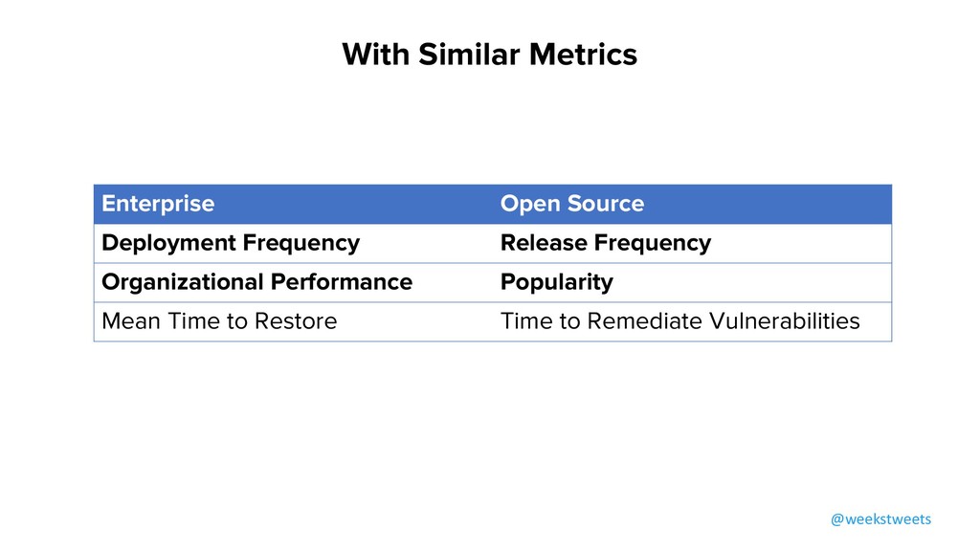Click the word Restore in last row
980x551 pixels.
pos(296,321)
